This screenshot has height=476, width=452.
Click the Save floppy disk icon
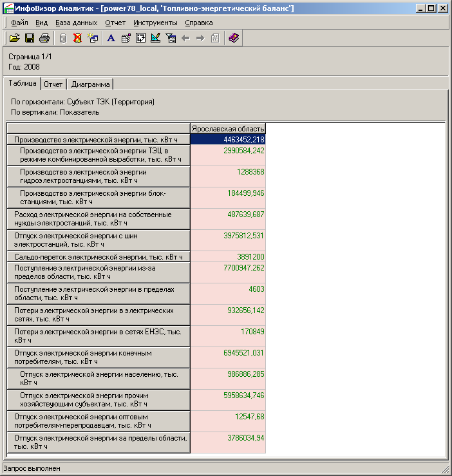[x=30, y=38]
